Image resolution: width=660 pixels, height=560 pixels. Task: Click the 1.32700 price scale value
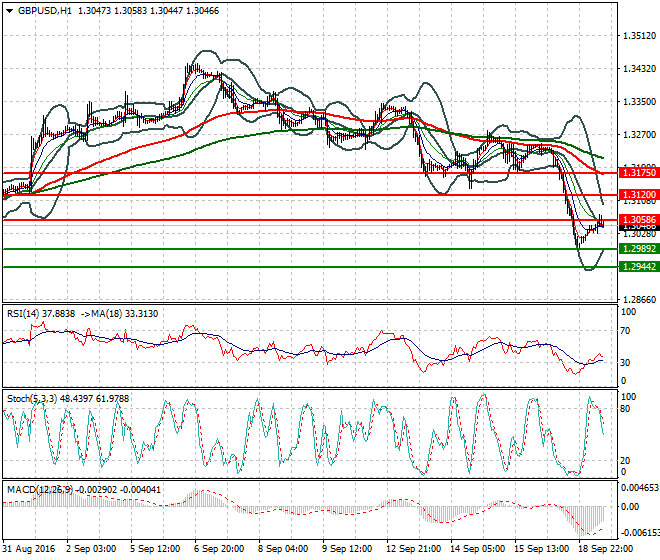(x=639, y=135)
